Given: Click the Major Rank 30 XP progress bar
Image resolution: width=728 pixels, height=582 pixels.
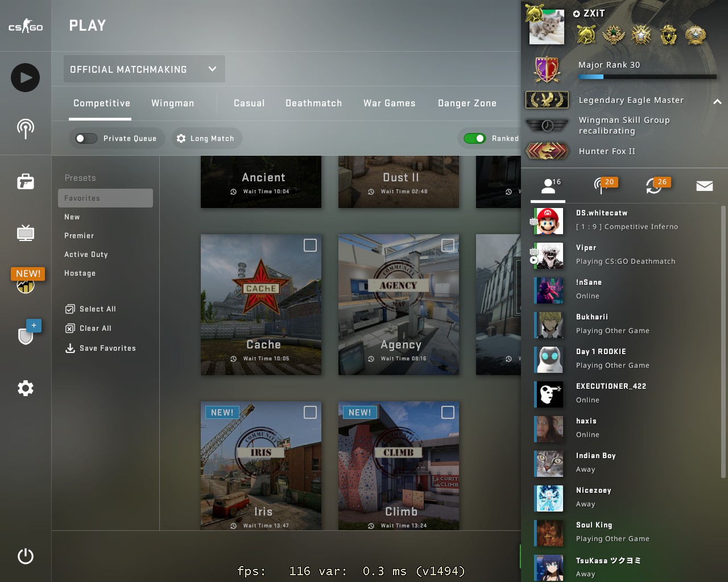Looking at the screenshot, I should tap(647, 77).
